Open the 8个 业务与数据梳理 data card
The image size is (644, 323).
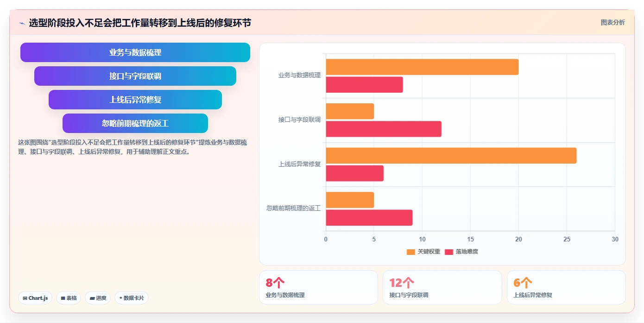(x=318, y=287)
